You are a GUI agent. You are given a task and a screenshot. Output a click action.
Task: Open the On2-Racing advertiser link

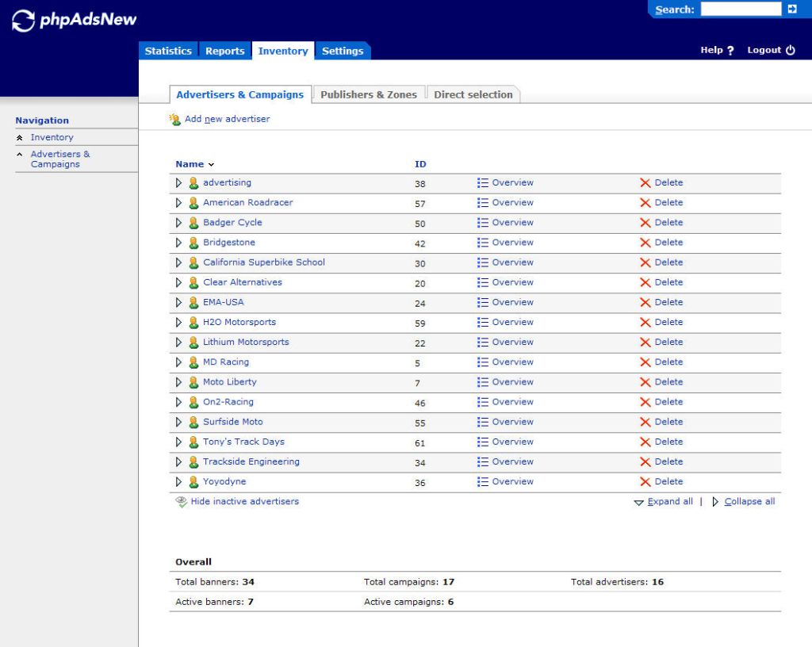point(228,402)
